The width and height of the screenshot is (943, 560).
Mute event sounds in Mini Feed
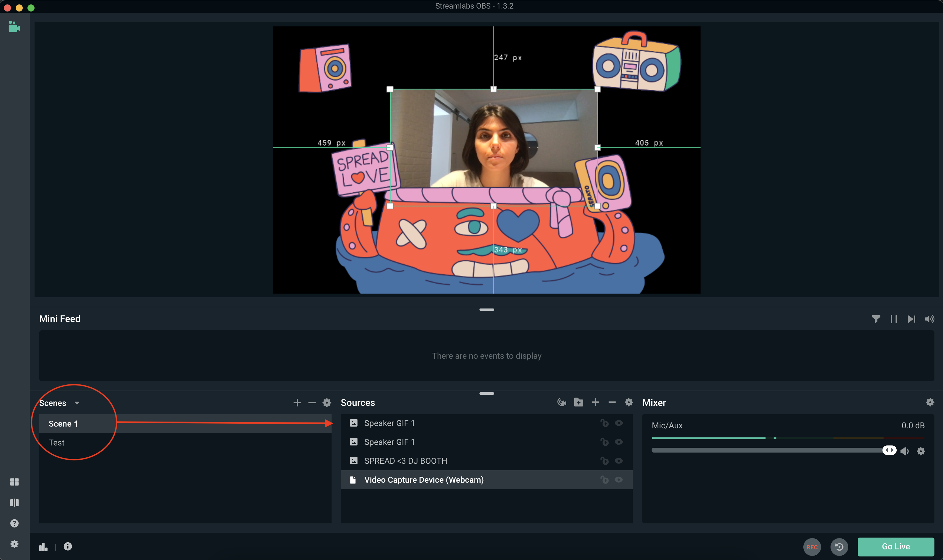(929, 319)
